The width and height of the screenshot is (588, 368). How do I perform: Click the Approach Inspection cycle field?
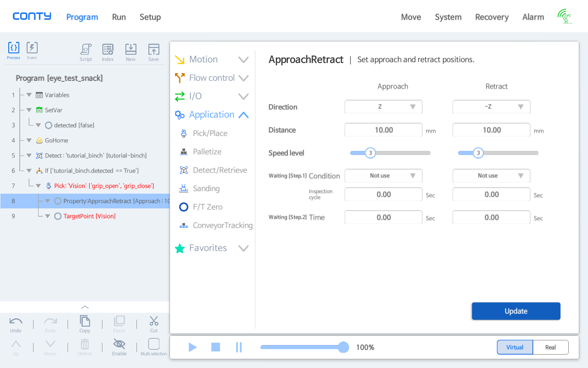[384, 194]
